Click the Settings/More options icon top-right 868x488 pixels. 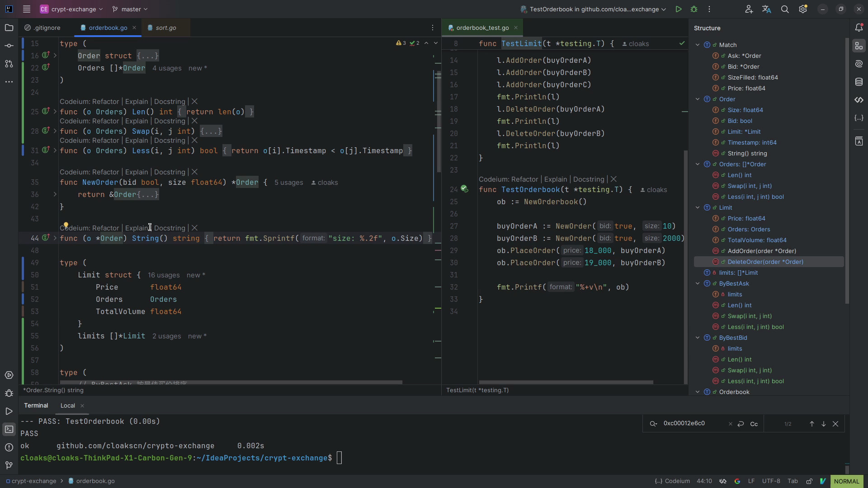pos(802,9)
